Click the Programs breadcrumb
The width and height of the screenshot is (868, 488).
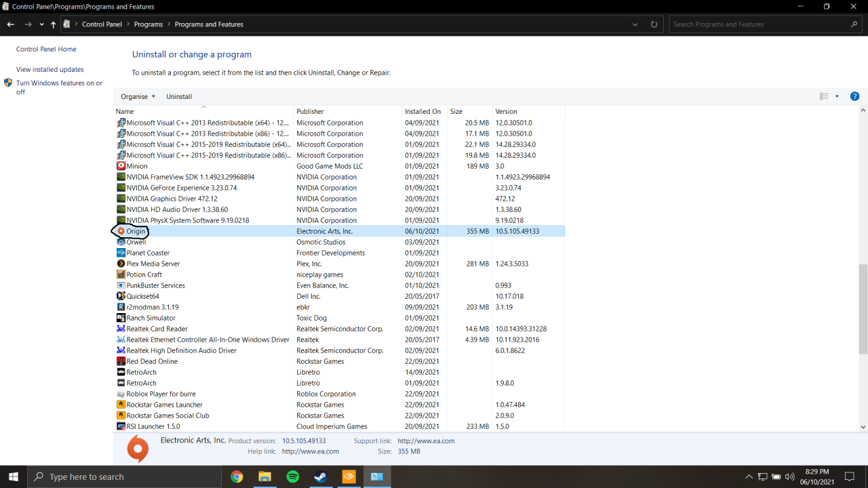point(149,24)
